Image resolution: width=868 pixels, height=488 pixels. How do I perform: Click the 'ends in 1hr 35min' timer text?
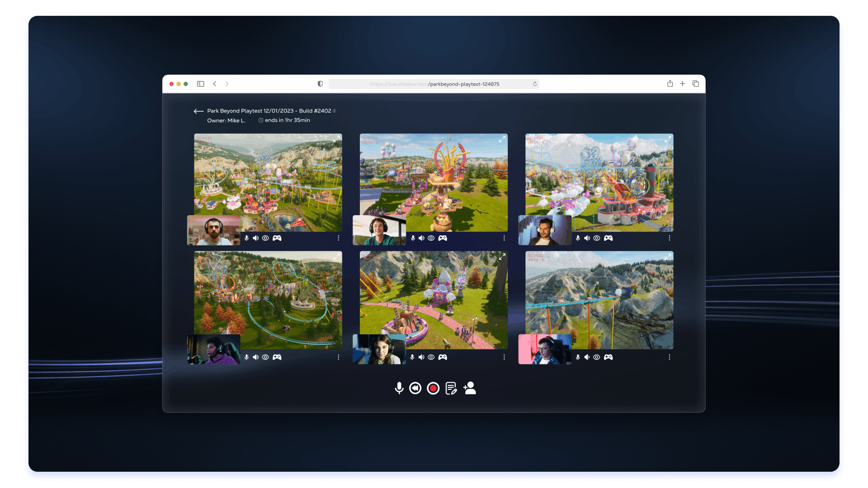coord(288,120)
